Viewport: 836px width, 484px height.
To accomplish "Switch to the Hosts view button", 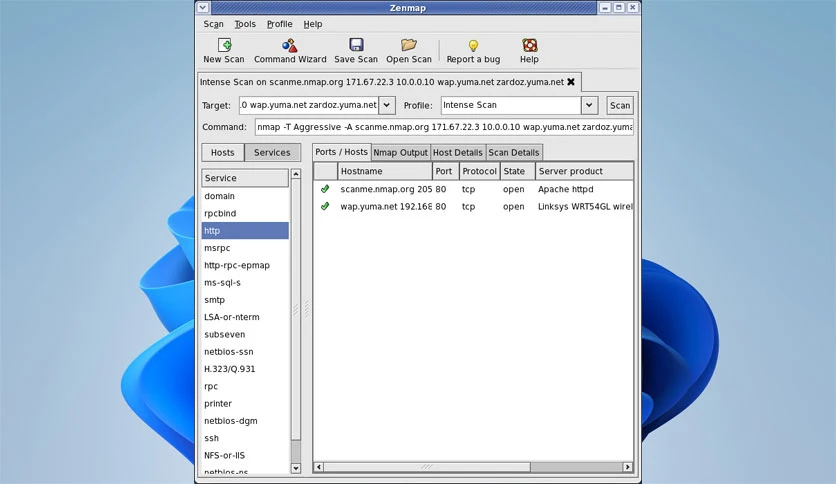I will coord(222,152).
